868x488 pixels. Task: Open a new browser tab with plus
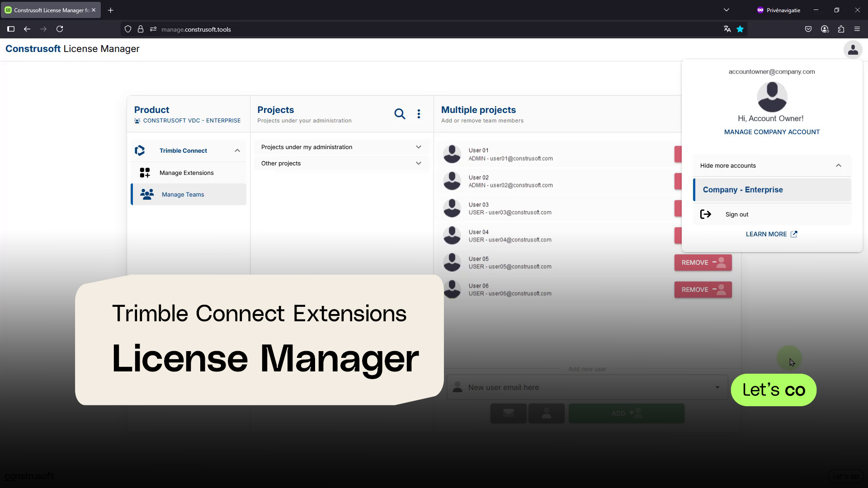pos(110,10)
